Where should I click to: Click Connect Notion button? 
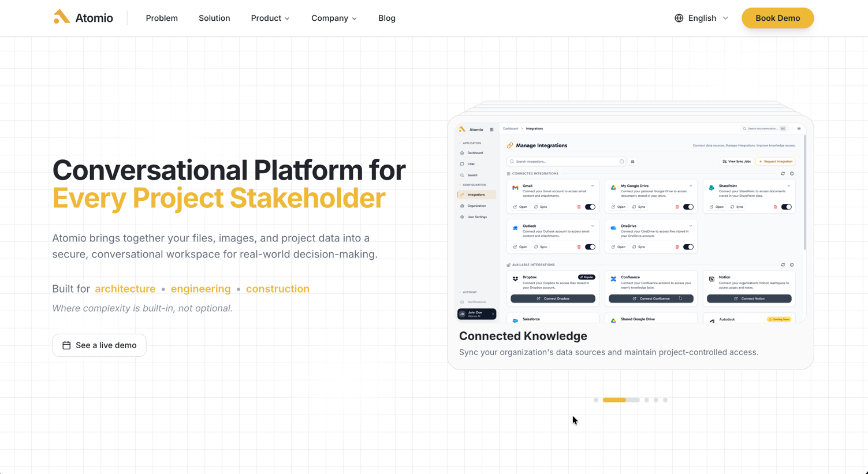[x=749, y=298]
